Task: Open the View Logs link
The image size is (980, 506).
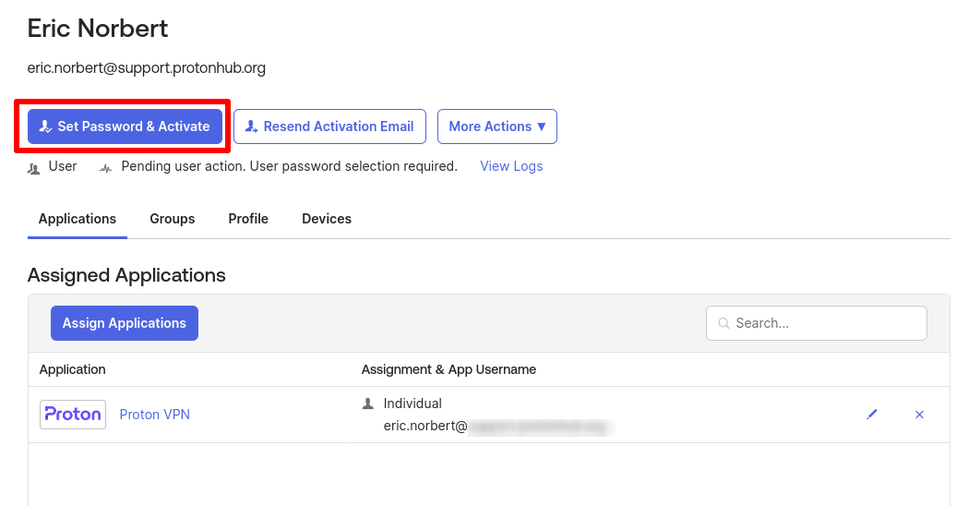Action: [511, 166]
